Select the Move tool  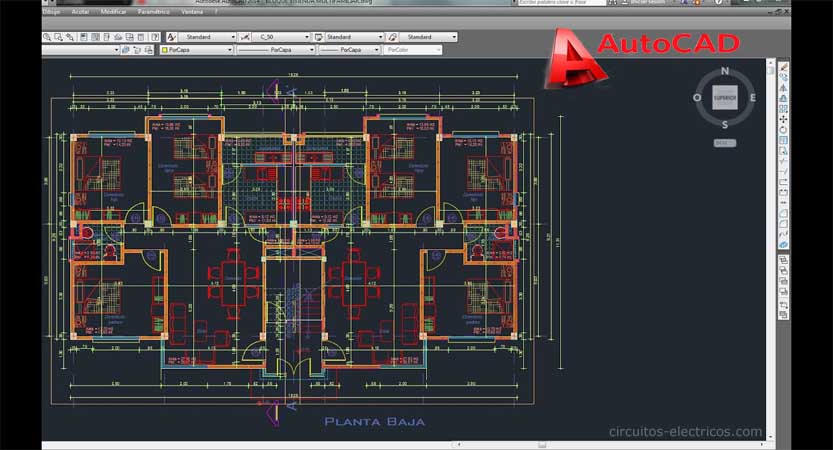pyautogui.click(x=783, y=120)
